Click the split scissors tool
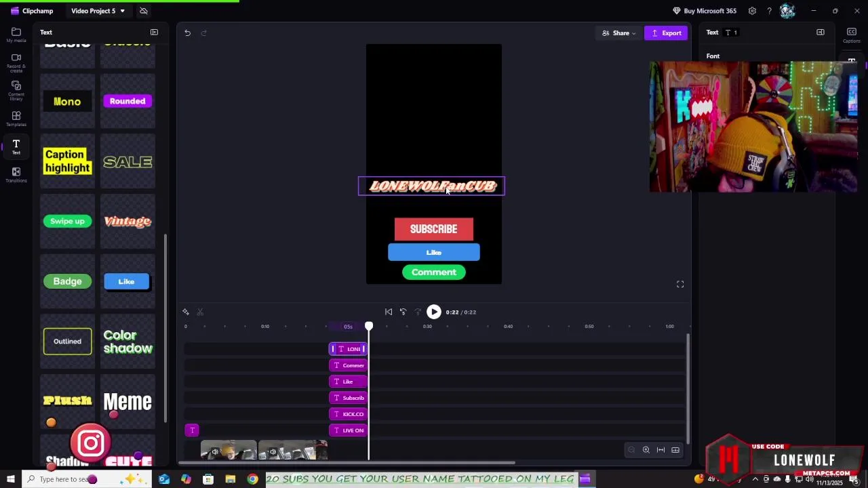Screen dimensions: 868x488 (x=200, y=312)
